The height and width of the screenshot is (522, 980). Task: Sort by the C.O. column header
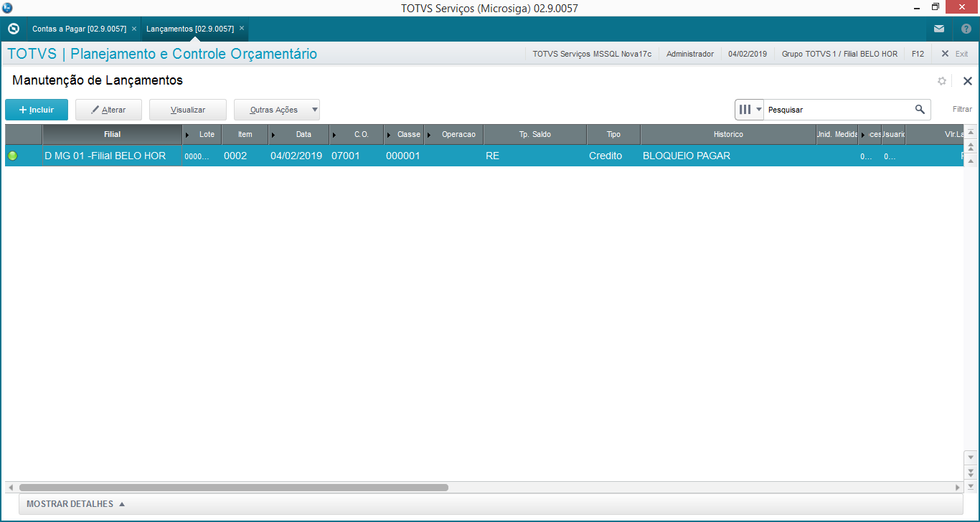point(357,135)
